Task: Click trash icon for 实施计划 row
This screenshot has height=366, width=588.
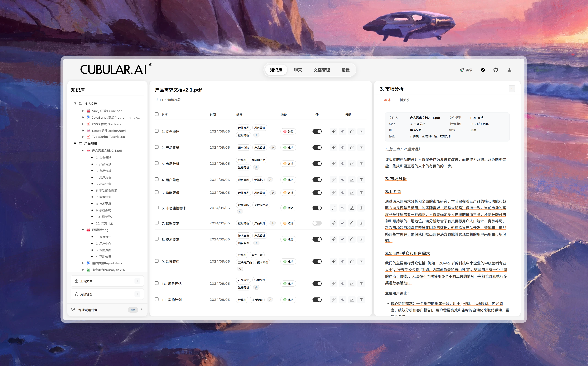Action: [361, 300]
